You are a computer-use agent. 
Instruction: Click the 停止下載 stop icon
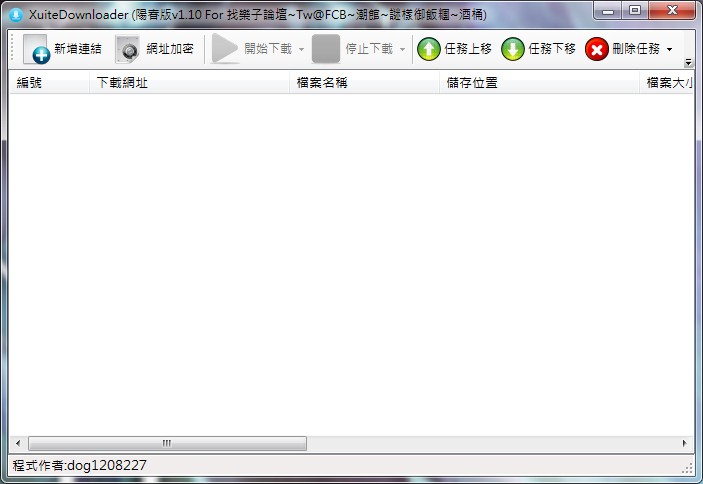coord(326,48)
